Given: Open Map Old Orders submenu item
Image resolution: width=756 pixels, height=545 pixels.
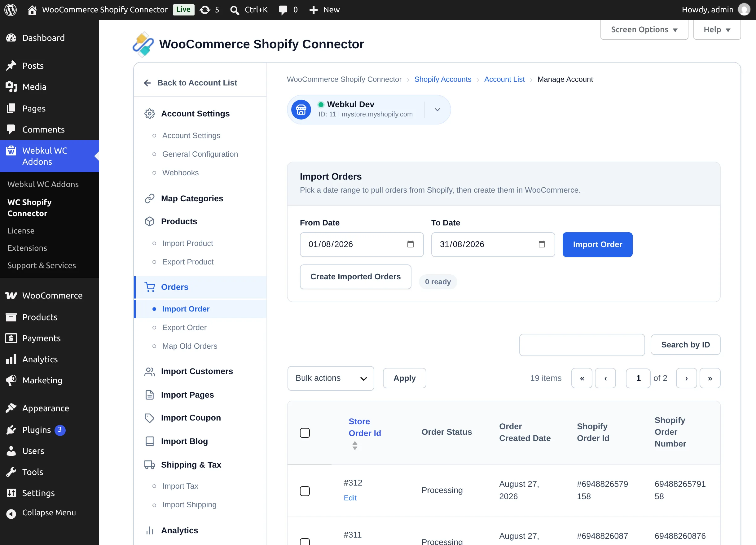Looking at the screenshot, I should (x=190, y=346).
